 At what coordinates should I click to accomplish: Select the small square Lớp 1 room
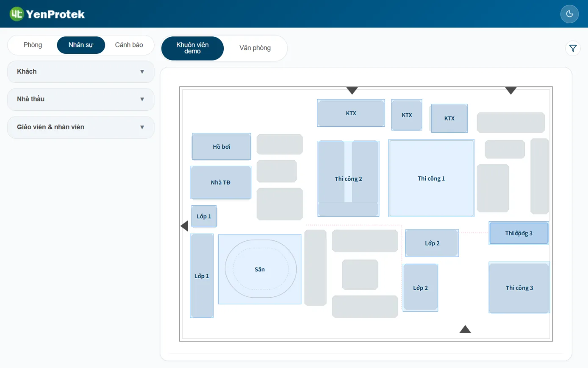[x=204, y=217]
